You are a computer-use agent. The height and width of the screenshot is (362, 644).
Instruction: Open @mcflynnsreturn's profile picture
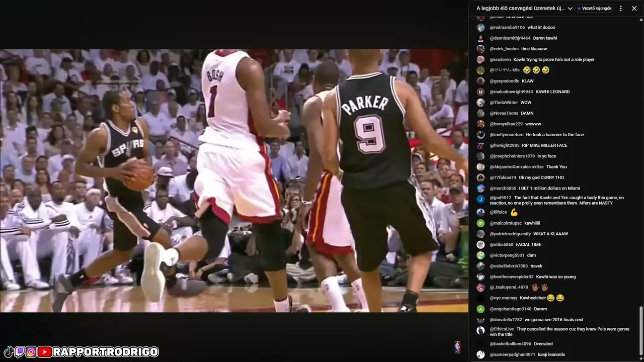tap(480, 135)
